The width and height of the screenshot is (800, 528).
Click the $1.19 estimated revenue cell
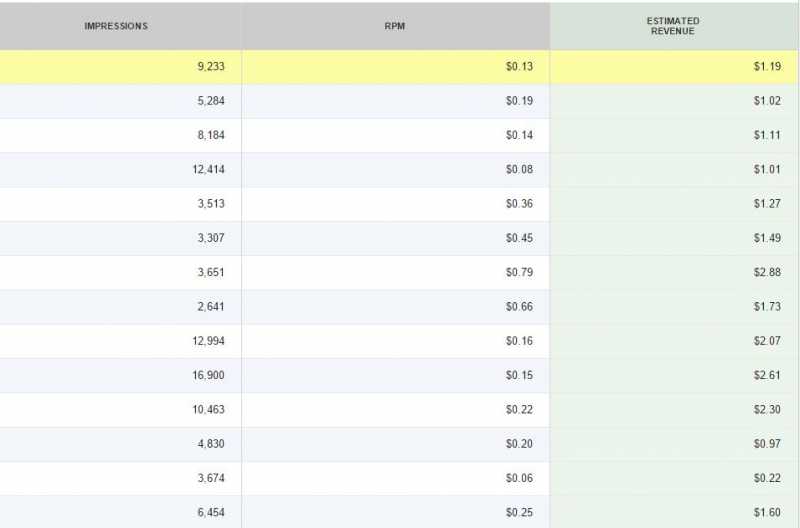coord(767,67)
